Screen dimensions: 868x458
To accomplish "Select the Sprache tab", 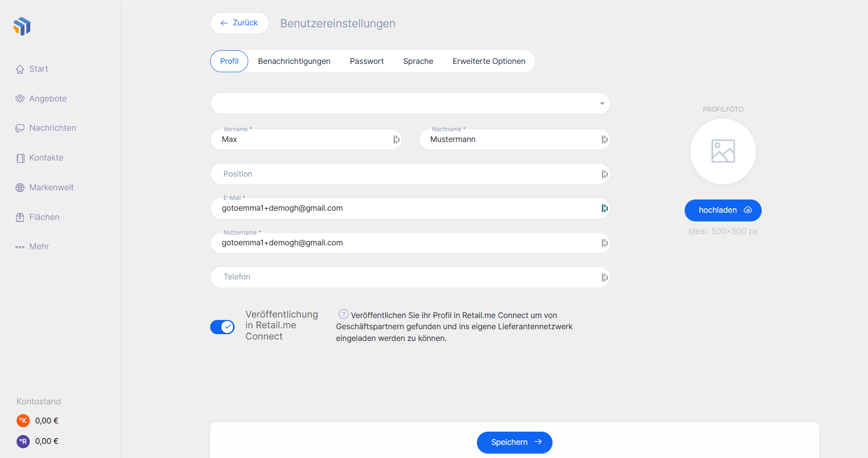I will pos(418,61).
